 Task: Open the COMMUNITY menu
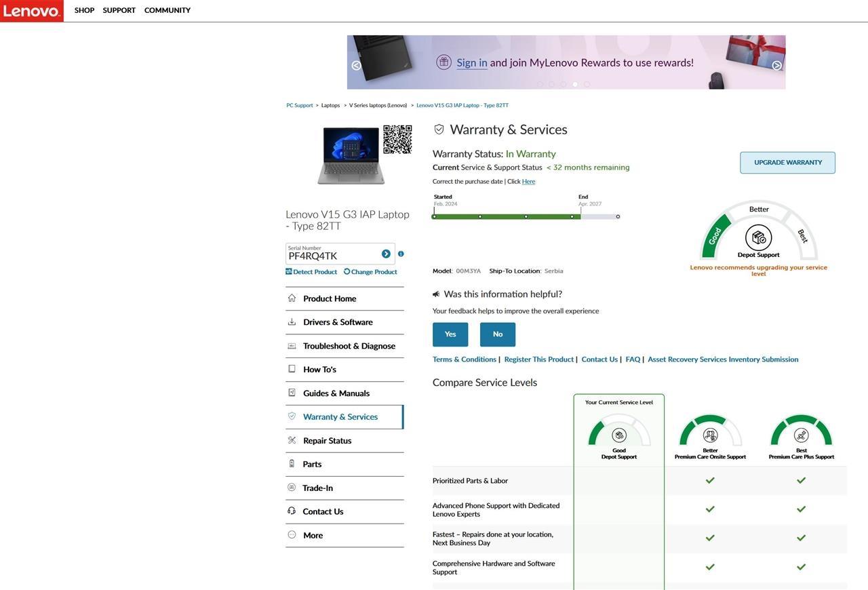167,10
